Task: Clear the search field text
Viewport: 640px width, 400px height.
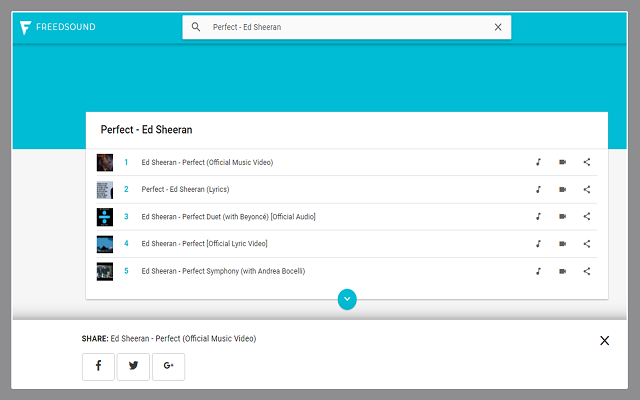Action: 498,27
